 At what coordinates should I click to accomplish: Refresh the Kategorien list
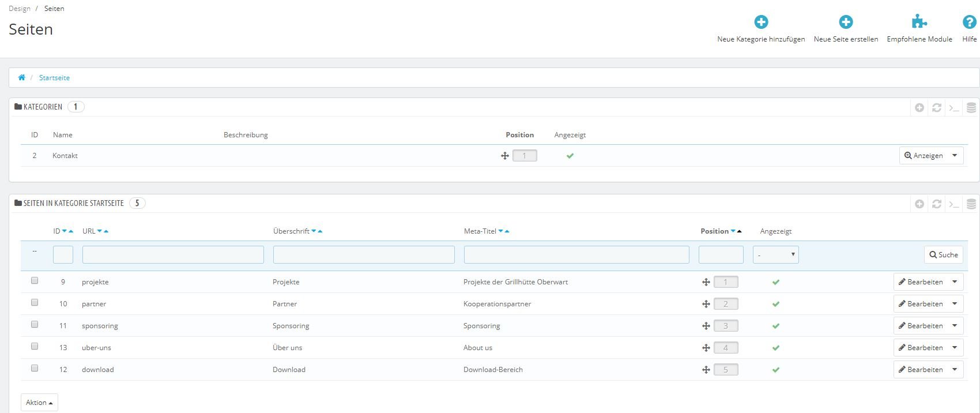tap(937, 108)
